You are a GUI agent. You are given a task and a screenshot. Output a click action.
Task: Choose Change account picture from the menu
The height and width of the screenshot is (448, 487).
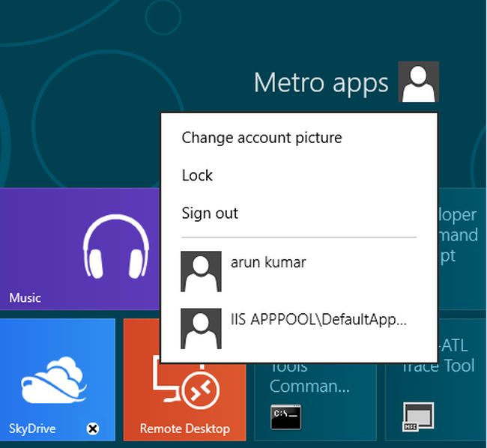[x=261, y=138]
